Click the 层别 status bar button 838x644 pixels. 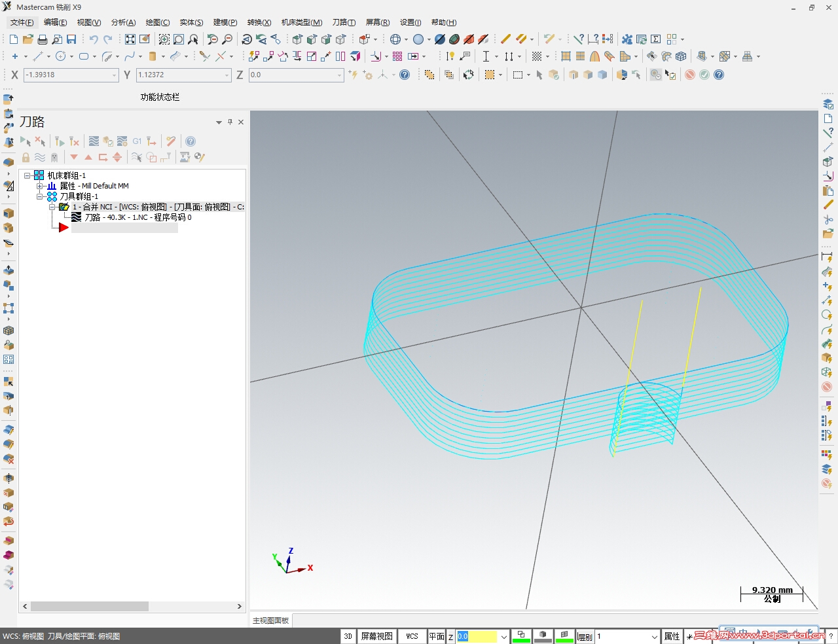pos(585,637)
